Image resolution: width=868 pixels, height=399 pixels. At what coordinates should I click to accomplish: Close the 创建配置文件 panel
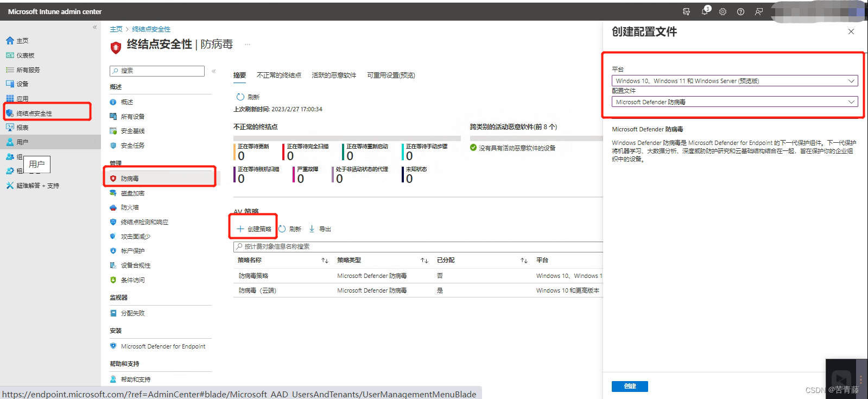point(851,31)
